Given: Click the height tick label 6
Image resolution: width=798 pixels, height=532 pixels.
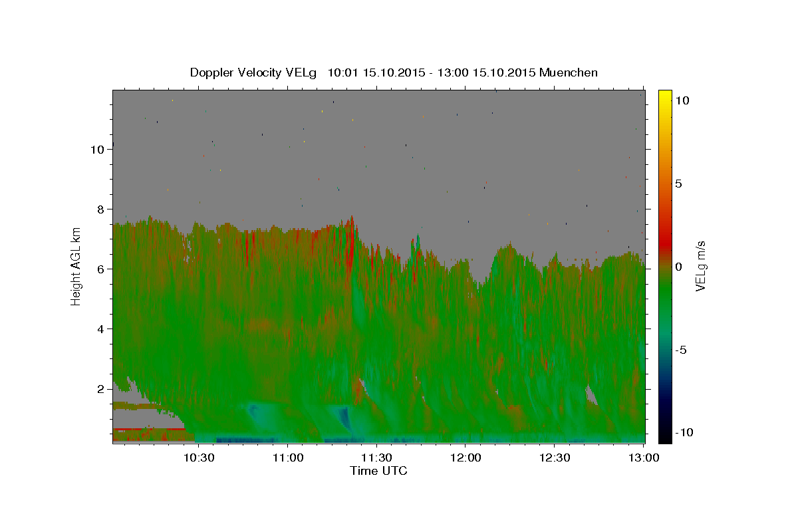Looking at the screenshot, I should 101,269.
